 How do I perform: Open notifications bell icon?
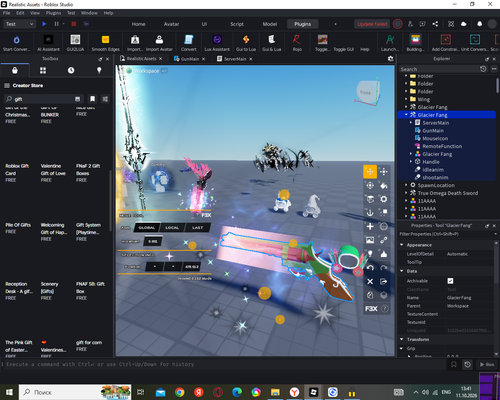pyautogui.click(x=479, y=24)
